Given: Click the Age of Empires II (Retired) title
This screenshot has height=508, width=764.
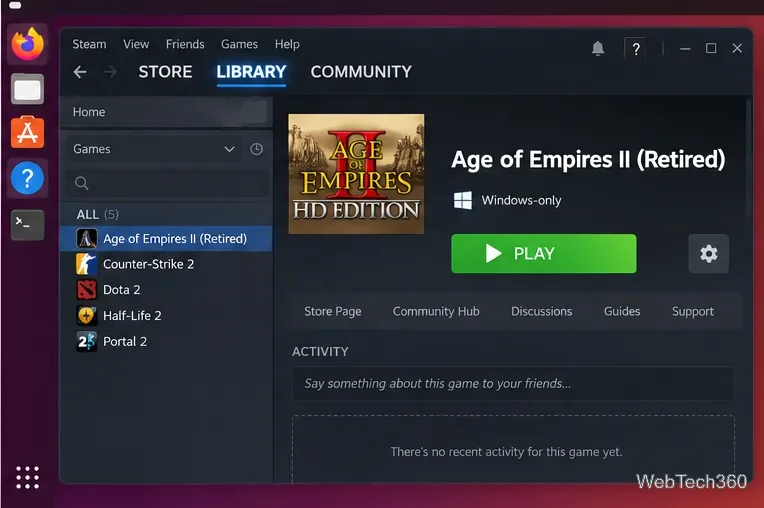Looking at the screenshot, I should click(x=588, y=159).
